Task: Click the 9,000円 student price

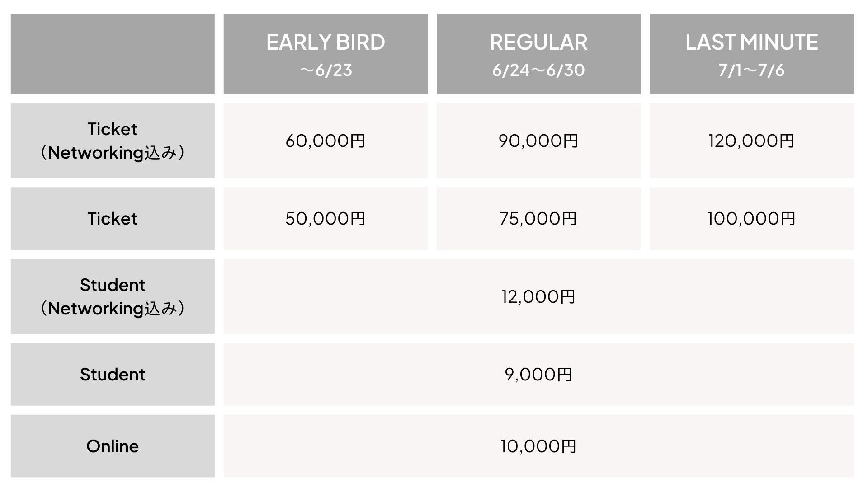Action: pos(538,375)
